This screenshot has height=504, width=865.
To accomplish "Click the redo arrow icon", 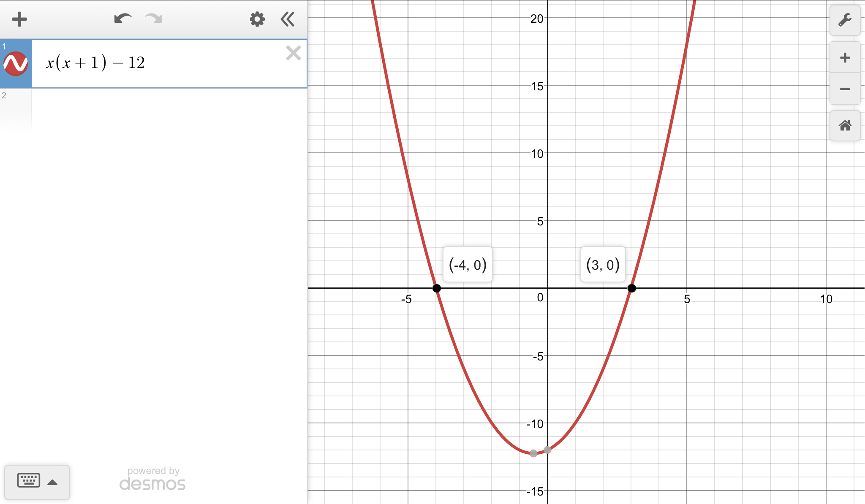I will click(x=153, y=19).
